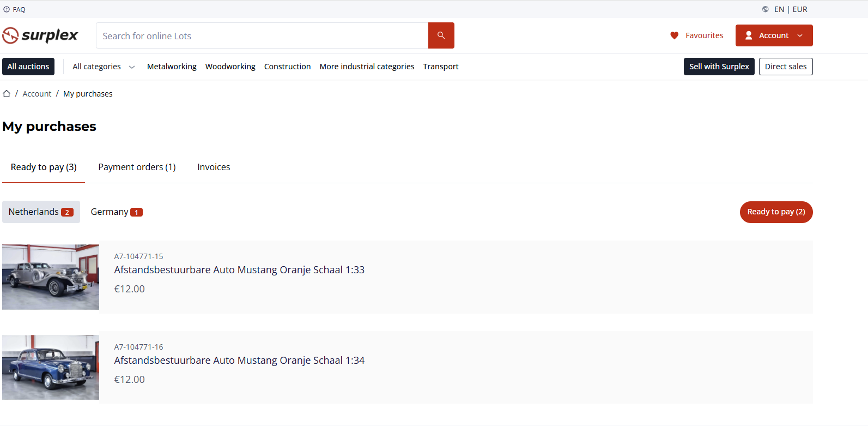Click the account user icon

(749, 35)
